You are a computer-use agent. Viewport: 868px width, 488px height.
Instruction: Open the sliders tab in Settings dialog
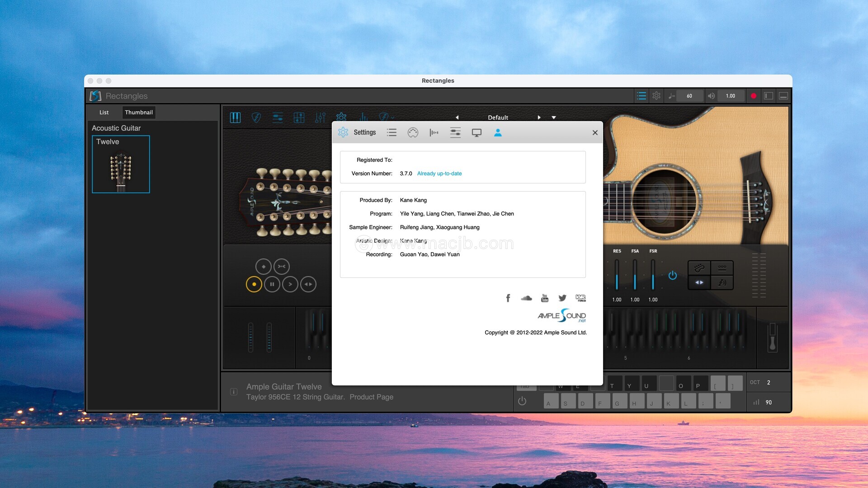[455, 132]
